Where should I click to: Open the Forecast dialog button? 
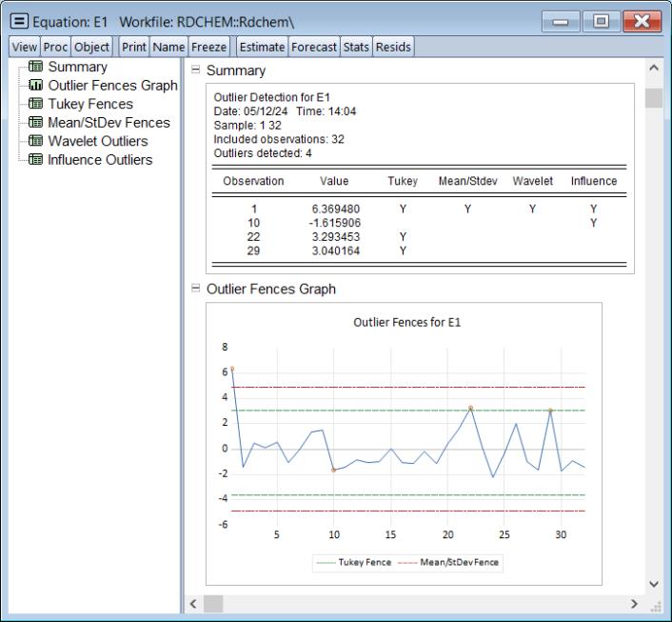(314, 46)
